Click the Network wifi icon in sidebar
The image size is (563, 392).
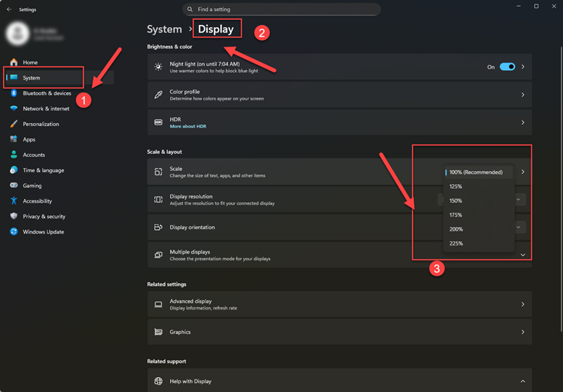click(x=14, y=108)
